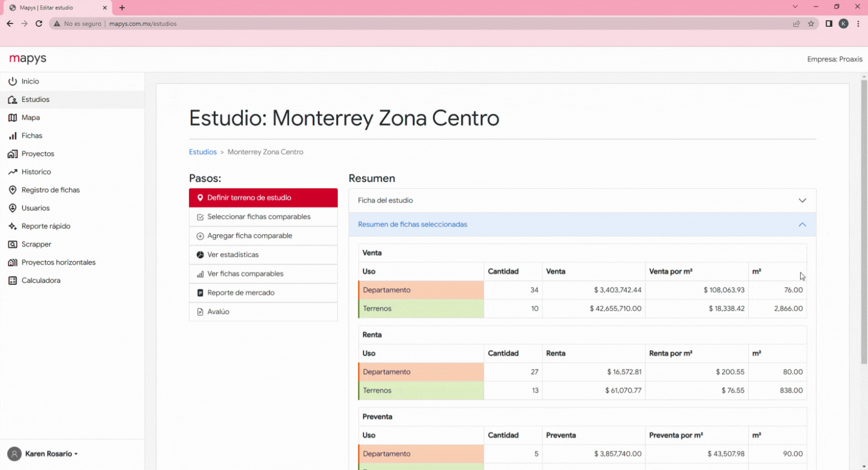Bookmark this page with the star icon
The image size is (868, 470).
(x=811, y=23)
